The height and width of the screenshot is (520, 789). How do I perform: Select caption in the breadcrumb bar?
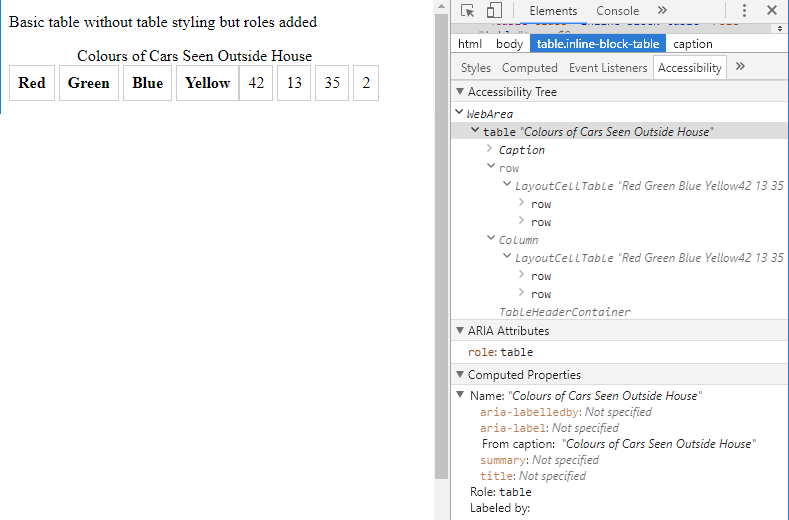pos(692,44)
